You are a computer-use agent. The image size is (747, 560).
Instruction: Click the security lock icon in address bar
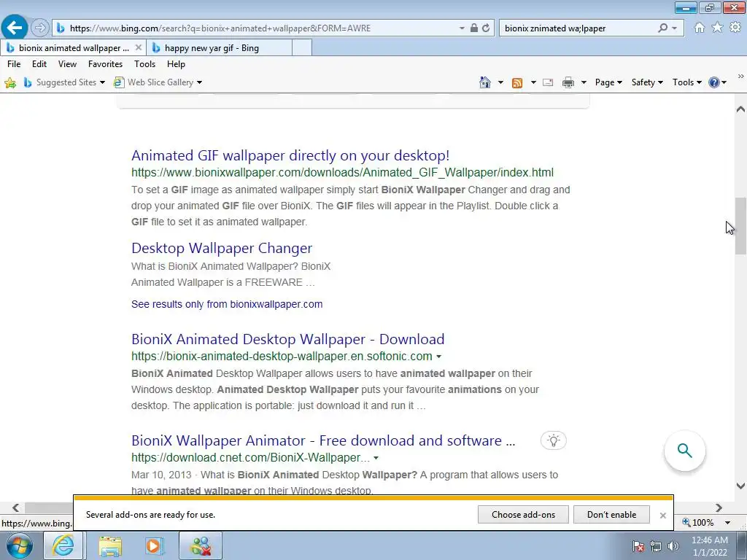tap(473, 28)
